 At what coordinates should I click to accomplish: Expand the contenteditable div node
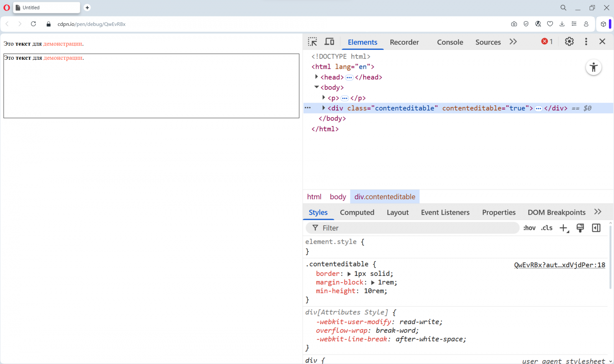(x=324, y=108)
